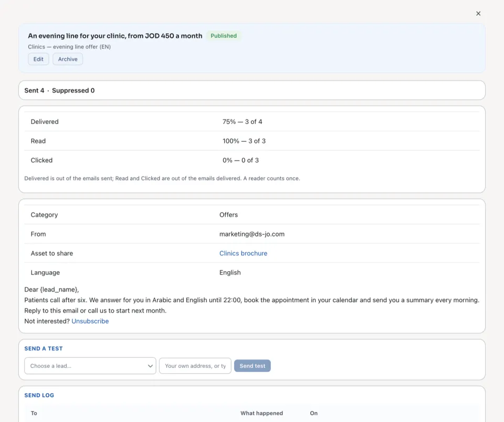This screenshot has width=504, height=422.
Task: Click the SEND A TEST section heading
Action: 44,348
